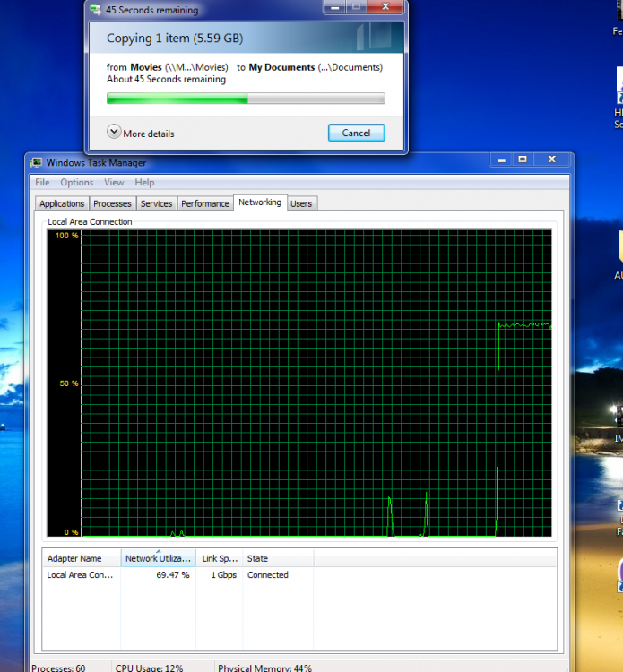Switch to the Applications tab
The image size is (623, 672).
coord(62,203)
